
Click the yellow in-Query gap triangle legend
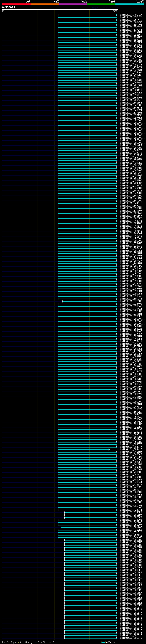pos(19,642)
